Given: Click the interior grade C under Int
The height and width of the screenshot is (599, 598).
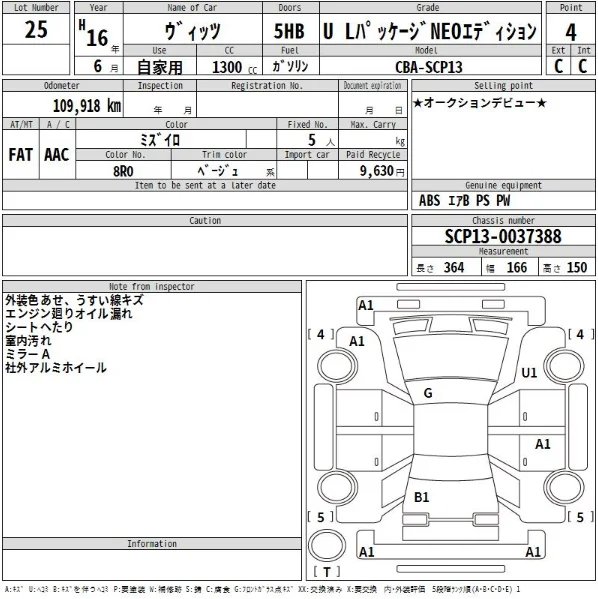Looking at the screenshot, I should [x=582, y=66].
